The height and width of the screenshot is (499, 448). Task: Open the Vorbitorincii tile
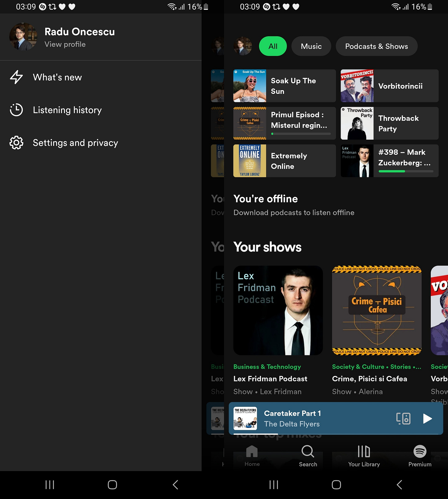pos(390,86)
